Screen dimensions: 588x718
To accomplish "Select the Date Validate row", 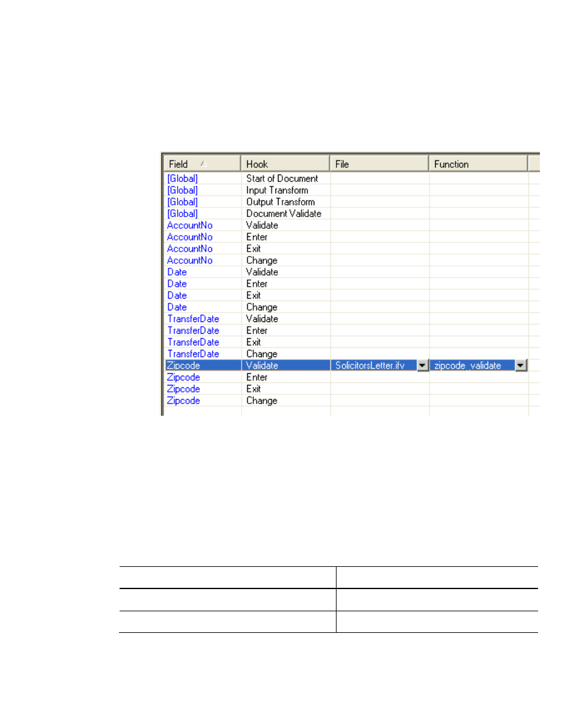I will [x=351, y=272].
